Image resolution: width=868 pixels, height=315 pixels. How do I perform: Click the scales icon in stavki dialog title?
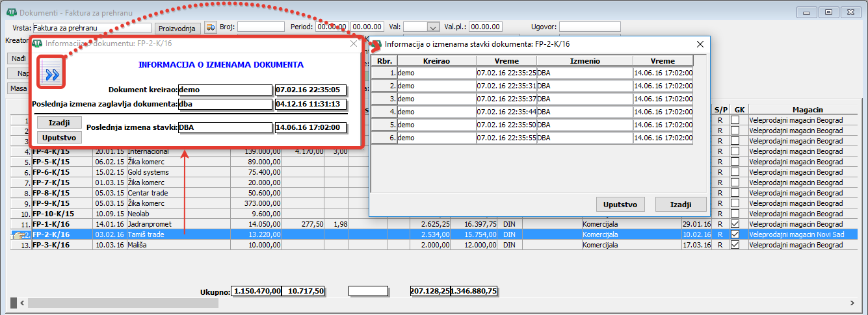(x=376, y=44)
